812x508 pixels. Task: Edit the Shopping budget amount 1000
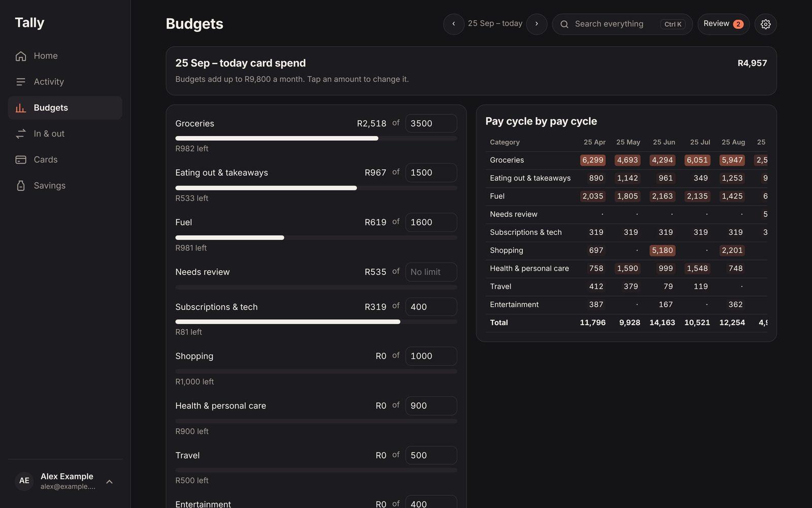pyautogui.click(x=431, y=356)
